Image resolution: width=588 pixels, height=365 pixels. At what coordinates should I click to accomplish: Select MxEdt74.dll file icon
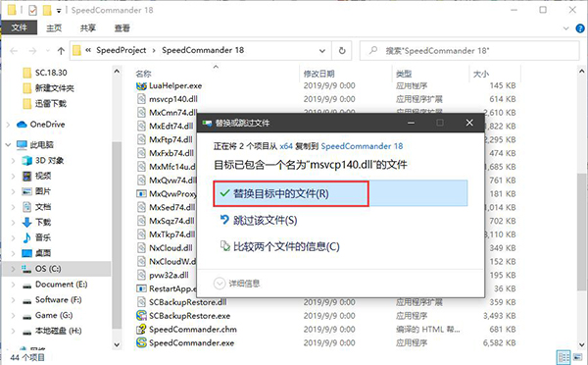point(141,127)
